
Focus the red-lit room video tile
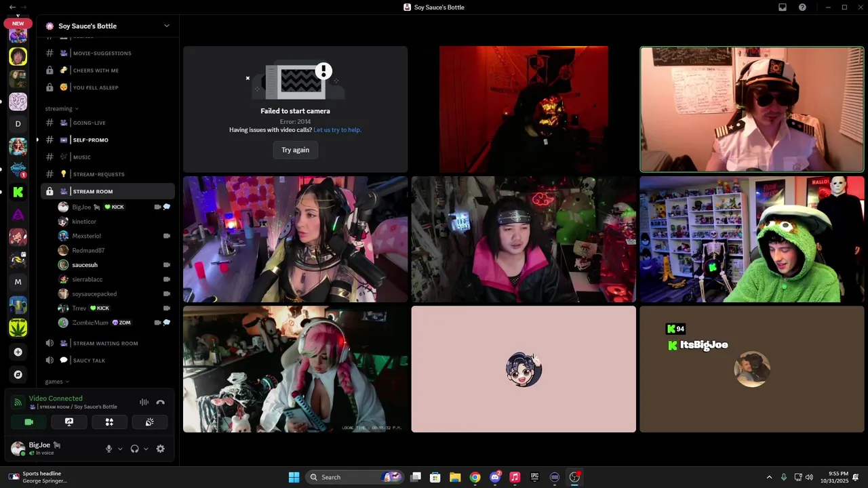point(524,109)
